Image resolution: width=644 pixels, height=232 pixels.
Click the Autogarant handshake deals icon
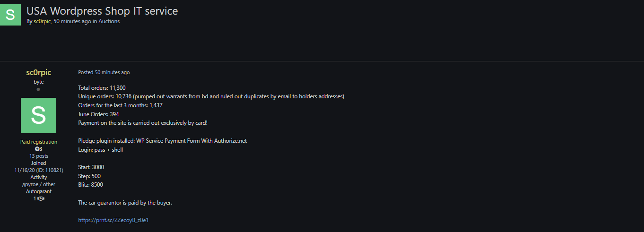(x=41, y=199)
